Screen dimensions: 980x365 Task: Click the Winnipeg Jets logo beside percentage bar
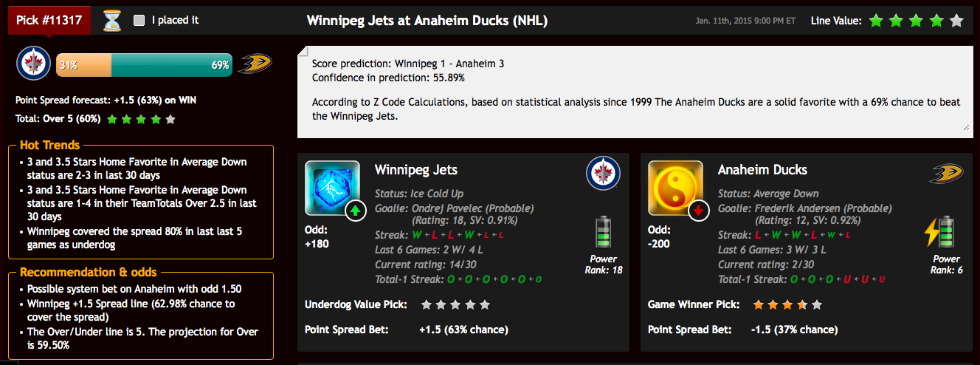pyautogui.click(x=34, y=64)
